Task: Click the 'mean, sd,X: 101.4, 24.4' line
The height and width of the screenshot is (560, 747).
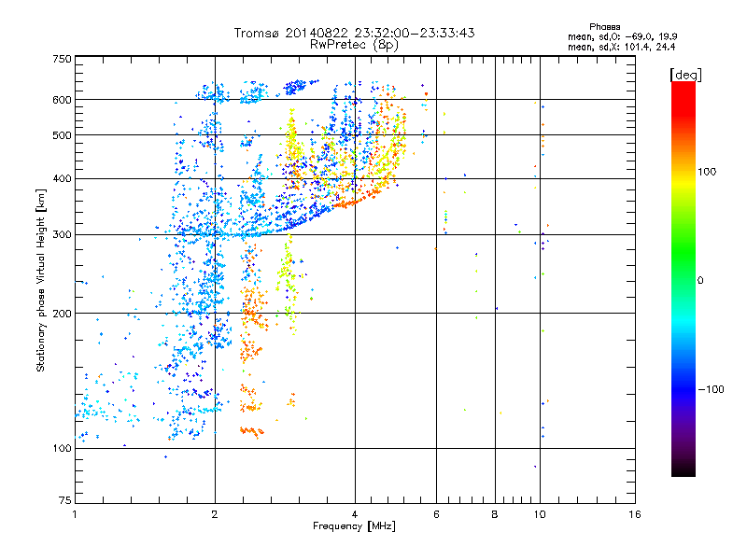Action: (x=621, y=48)
